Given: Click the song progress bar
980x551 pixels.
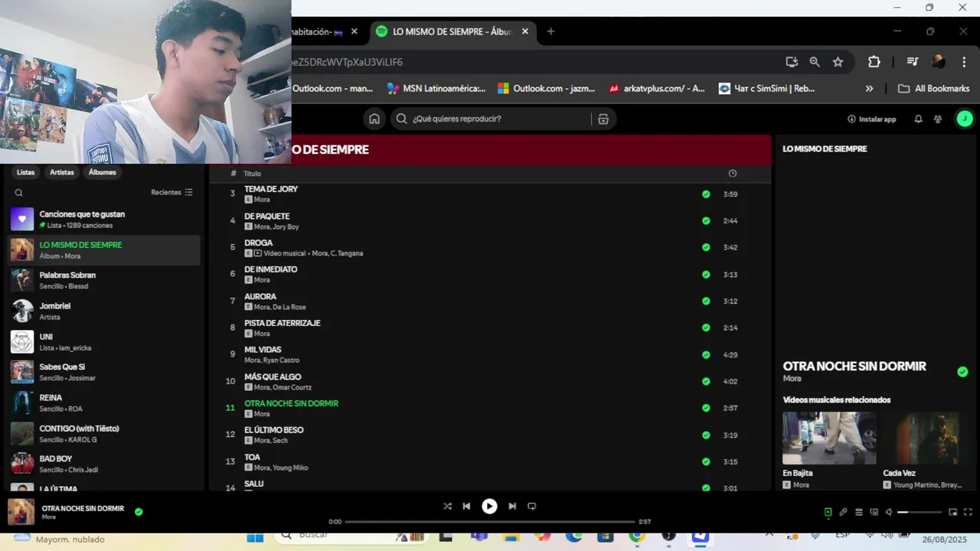Looking at the screenshot, I should tap(490, 522).
